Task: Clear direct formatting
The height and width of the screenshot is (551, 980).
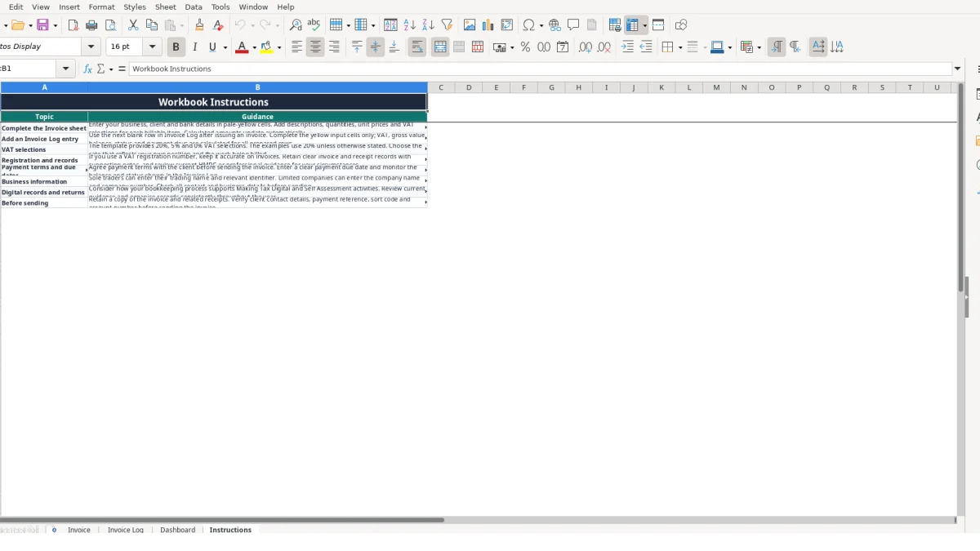Action: (x=218, y=25)
